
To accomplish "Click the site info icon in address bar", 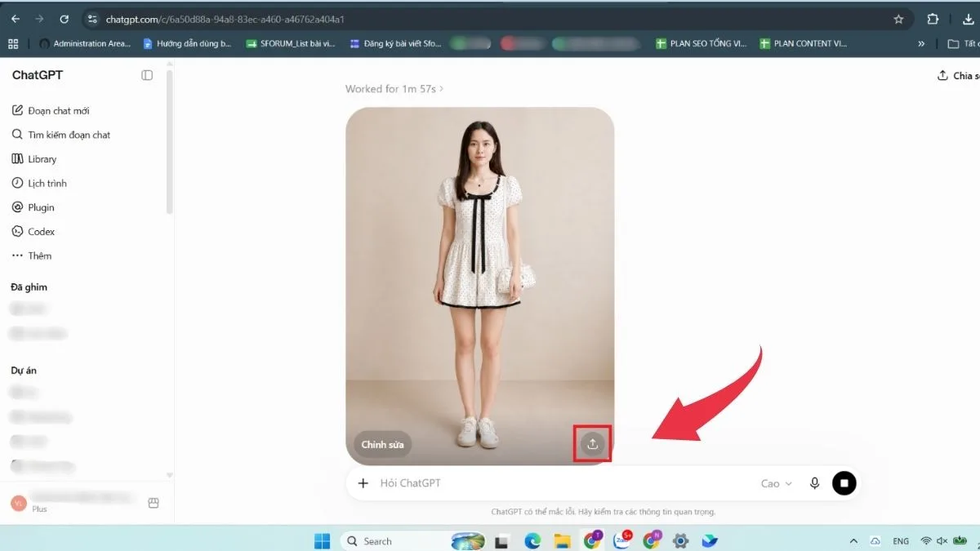I will [92, 19].
